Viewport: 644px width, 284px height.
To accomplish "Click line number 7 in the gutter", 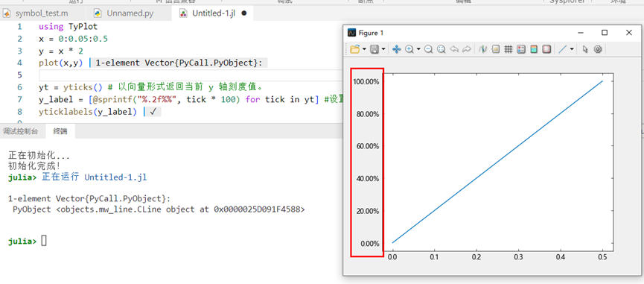I will point(19,99).
